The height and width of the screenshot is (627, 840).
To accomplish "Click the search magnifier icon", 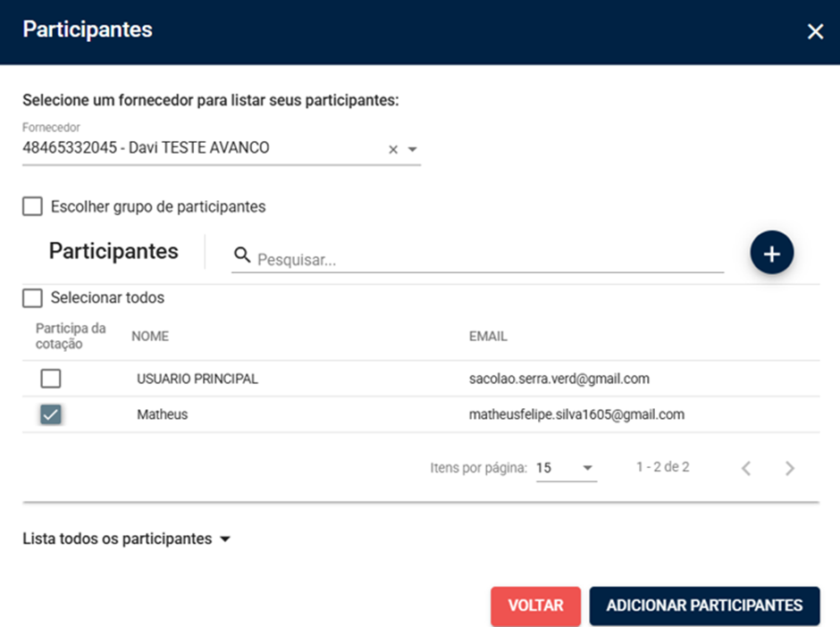I will coord(242,255).
